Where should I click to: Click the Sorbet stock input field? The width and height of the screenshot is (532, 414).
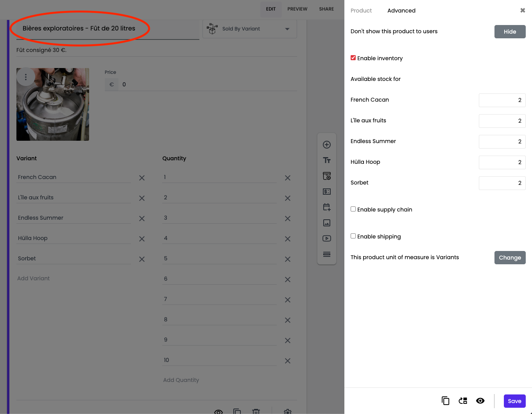[x=502, y=183]
